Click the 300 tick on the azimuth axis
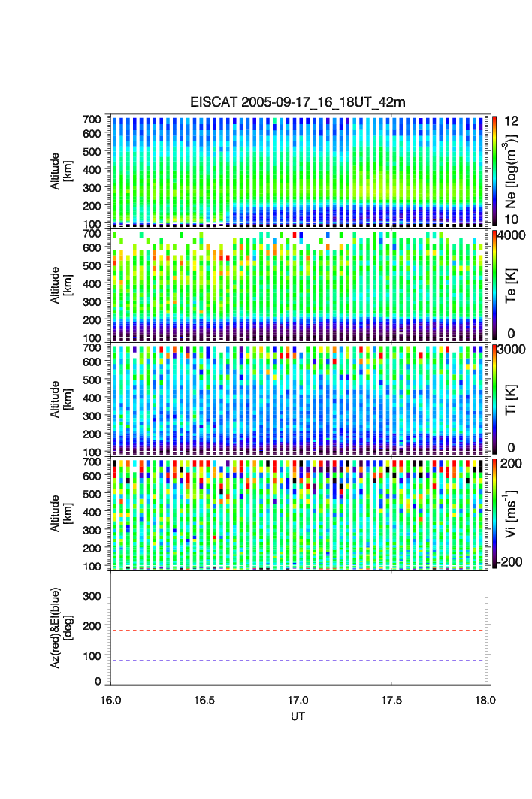This screenshot has width=532, height=799. [92, 596]
